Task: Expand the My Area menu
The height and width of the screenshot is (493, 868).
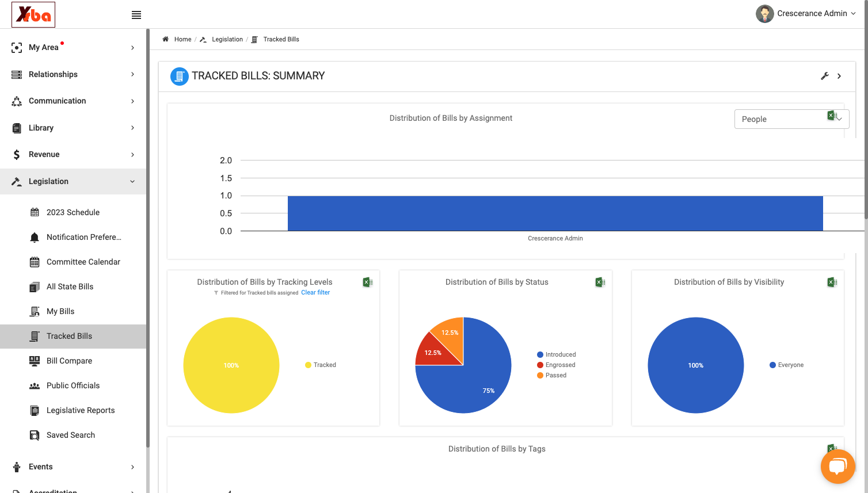Action: pyautogui.click(x=132, y=48)
